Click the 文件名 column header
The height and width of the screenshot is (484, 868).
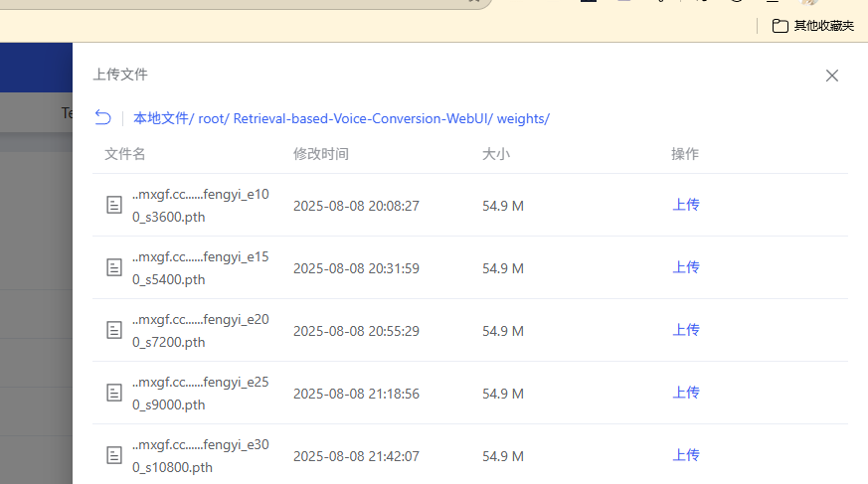pyautogui.click(x=125, y=154)
